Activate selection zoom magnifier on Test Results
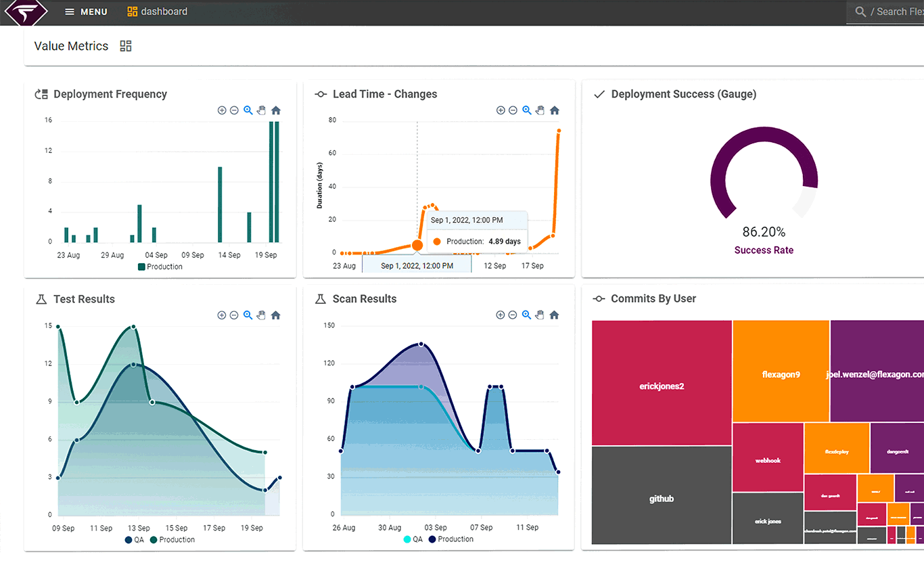The width and height of the screenshot is (924, 565). 248,315
